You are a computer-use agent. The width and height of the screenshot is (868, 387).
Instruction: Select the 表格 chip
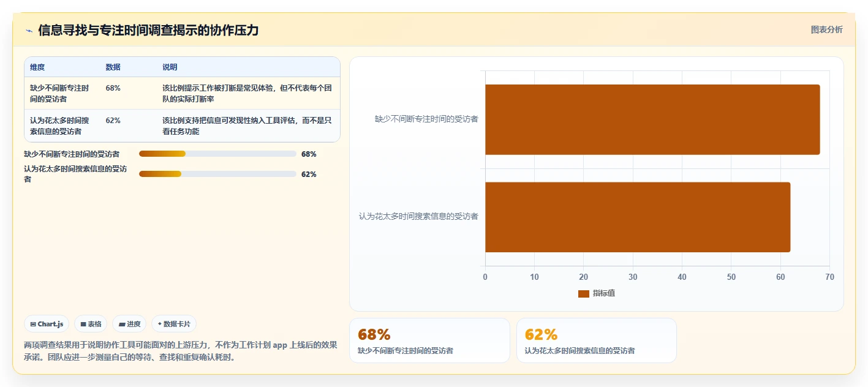[x=91, y=324]
